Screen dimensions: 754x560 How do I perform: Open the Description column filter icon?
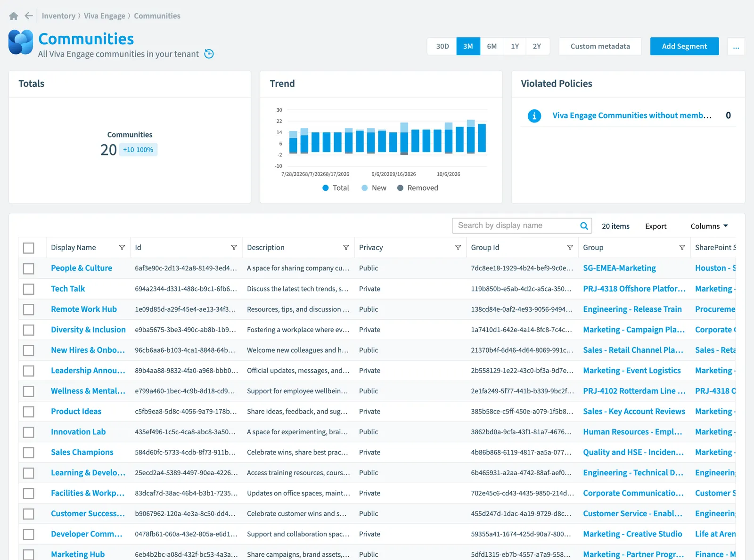click(346, 248)
